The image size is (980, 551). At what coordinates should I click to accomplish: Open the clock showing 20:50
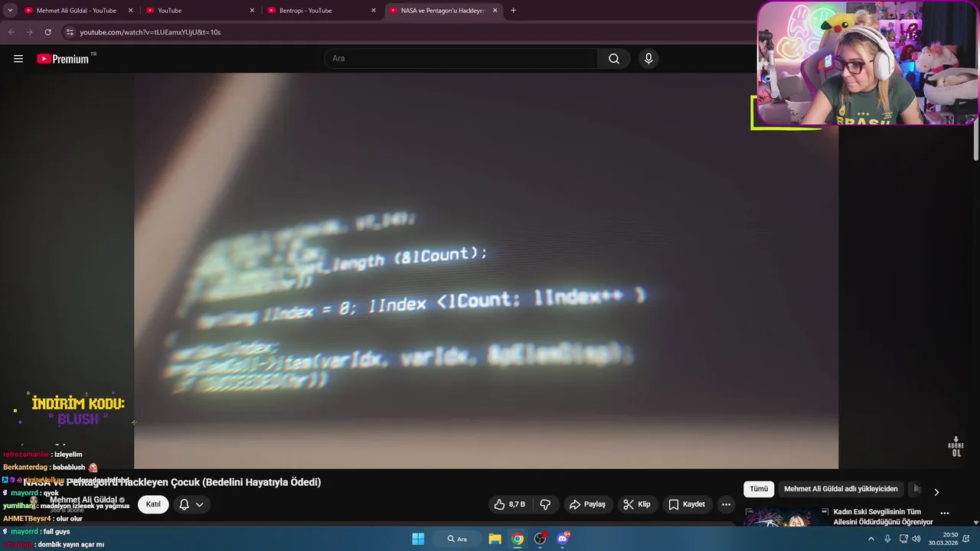click(x=943, y=539)
